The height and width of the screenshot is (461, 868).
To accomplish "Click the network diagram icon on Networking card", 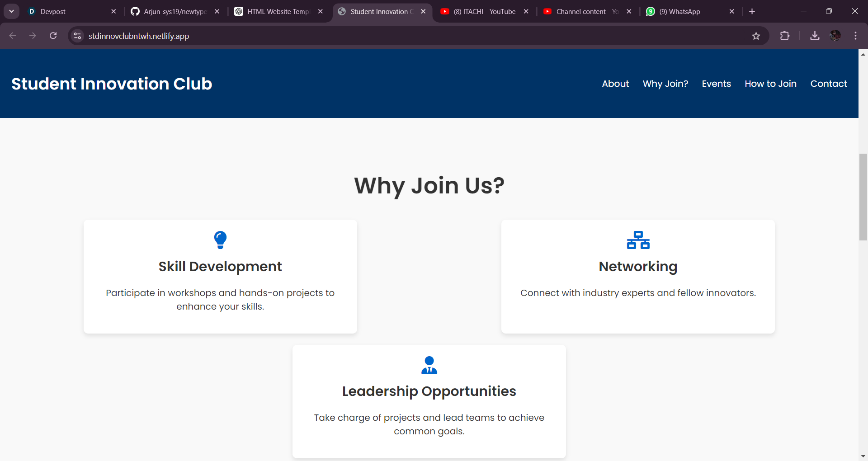I will coord(638,240).
